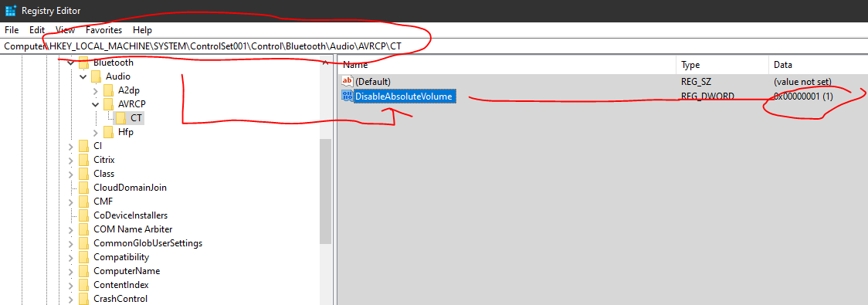Expand the Citrix key
This screenshot has width=868, height=305.
click(70, 160)
